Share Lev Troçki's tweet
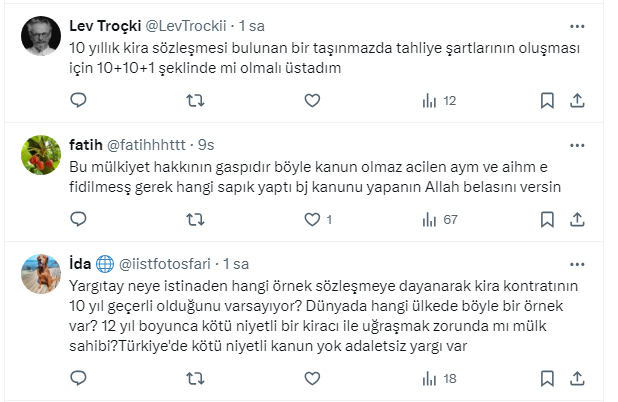The height and width of the screenshot is (402, 618). (x=577, y=100)
